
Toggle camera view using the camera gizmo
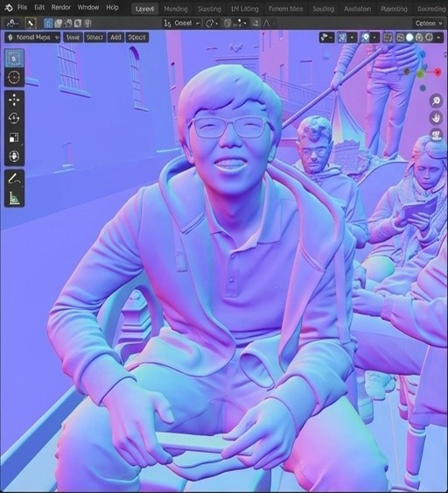pyautogui.click(x=436, y=135)
